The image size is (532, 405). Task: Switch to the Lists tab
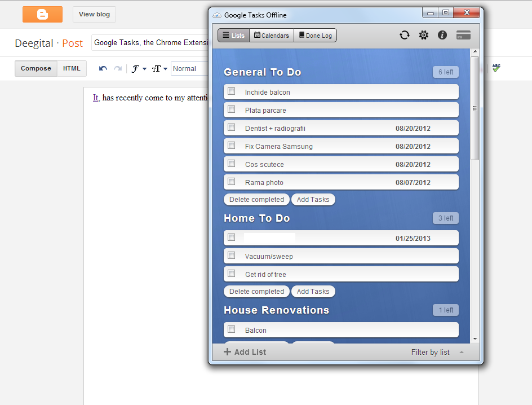pos(233,36)
